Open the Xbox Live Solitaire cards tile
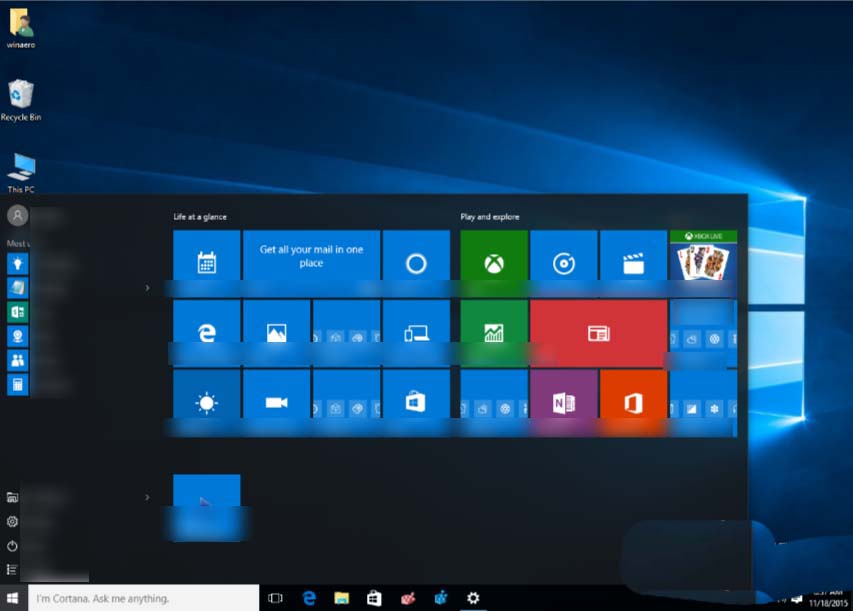The height and width of the screenshot is (611, 853). click(x=703, y=263)
